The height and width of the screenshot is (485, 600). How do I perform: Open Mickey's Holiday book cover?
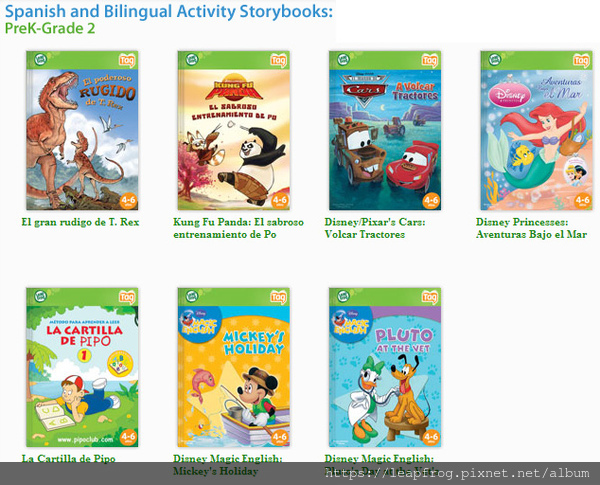click(233, 367)
